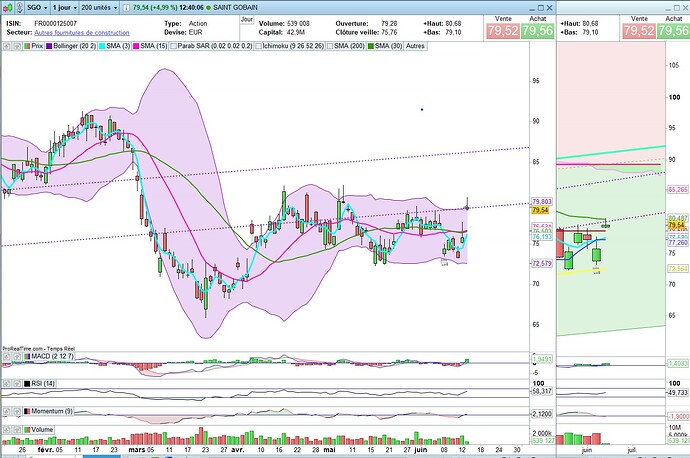The width and height of the screenshot is (690, 458).
Task: Click the magenta SMA (15) color swatch
Action: [136, 46]
